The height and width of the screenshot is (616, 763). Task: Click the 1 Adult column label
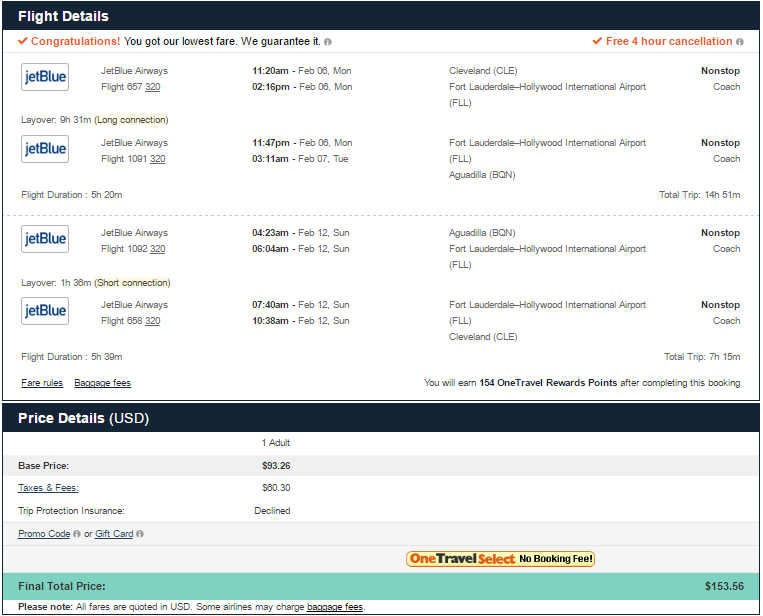tap(275, 443)
